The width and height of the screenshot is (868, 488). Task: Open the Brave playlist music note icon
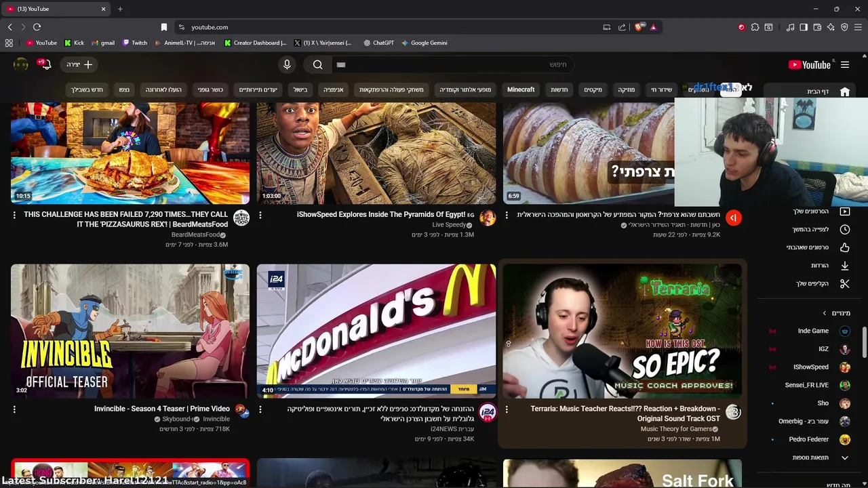[x=790, y=27]
